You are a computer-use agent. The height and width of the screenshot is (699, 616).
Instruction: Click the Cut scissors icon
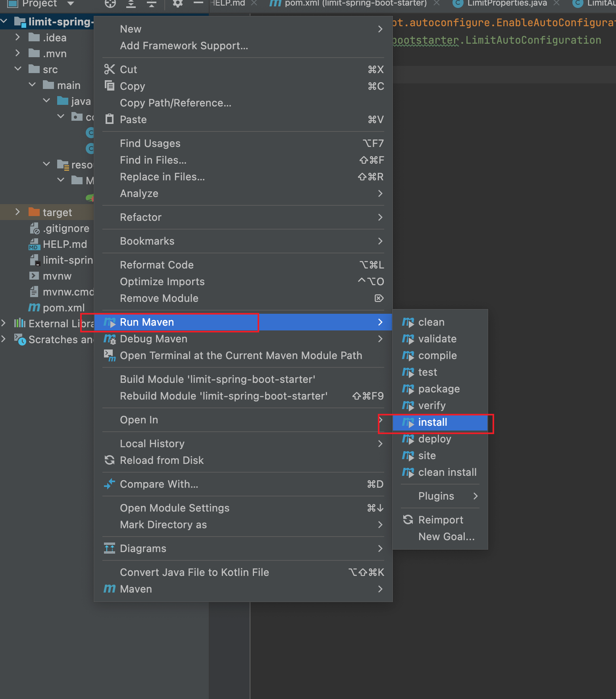point(110,69)
